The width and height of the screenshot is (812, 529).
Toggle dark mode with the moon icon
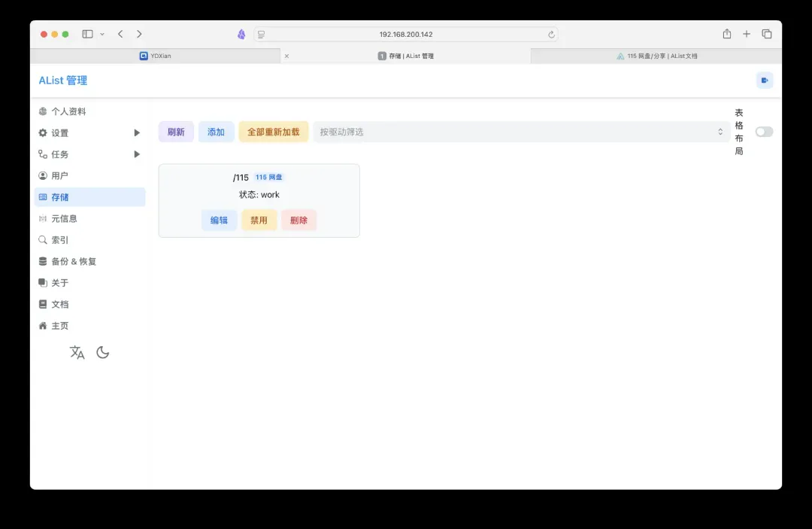(103, 352)
